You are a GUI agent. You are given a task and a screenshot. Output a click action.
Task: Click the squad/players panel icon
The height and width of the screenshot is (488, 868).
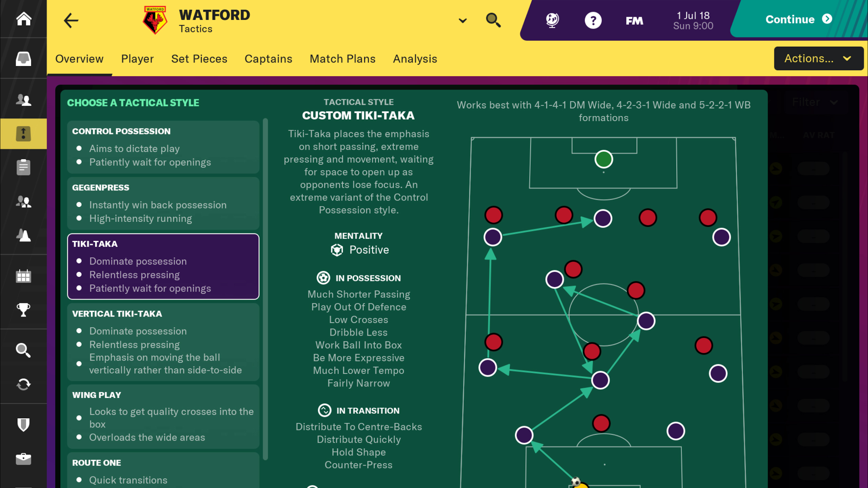pos(23,100)
